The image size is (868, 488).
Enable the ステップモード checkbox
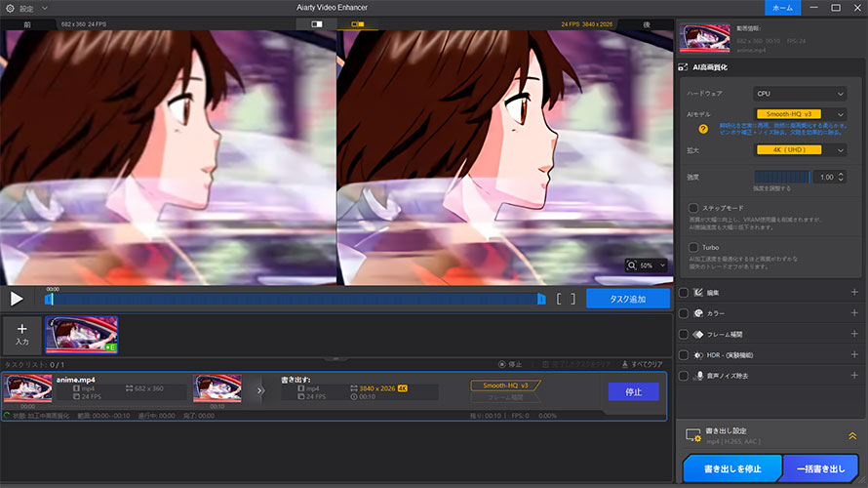point(693,208)
